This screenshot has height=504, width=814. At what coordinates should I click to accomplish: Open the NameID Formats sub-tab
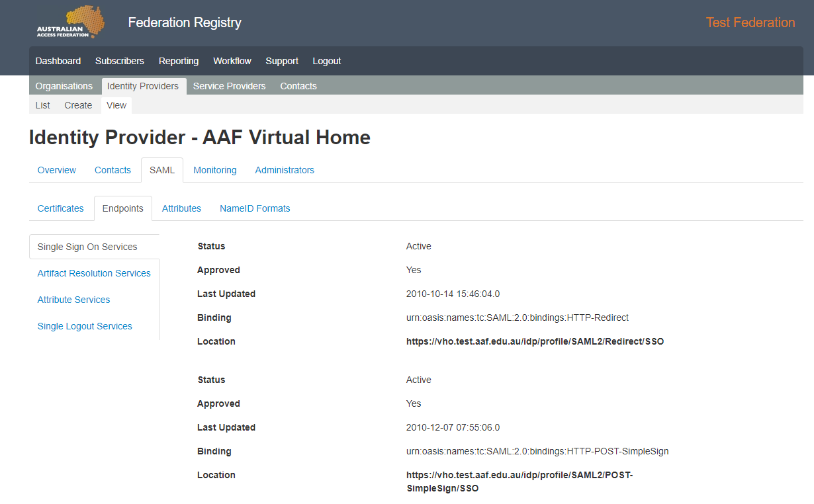click(x=255, y=208)
